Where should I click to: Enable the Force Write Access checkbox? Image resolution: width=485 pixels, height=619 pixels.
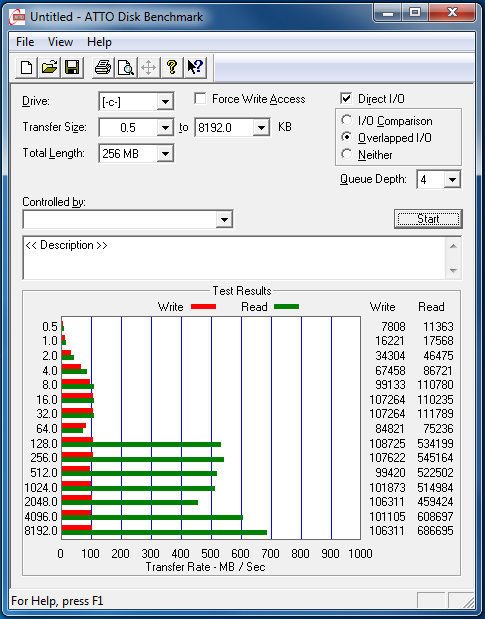click(x=200, y=98)
